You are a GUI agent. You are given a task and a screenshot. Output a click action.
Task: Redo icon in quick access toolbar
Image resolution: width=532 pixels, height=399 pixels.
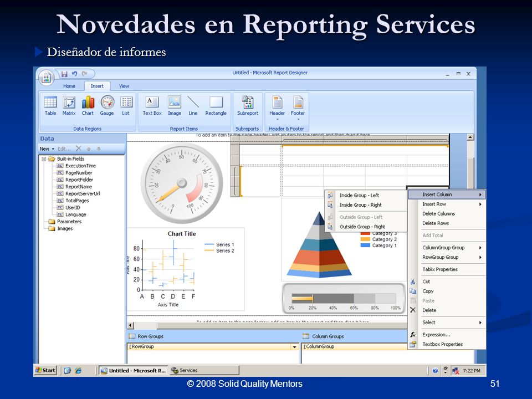pos(84,74)
